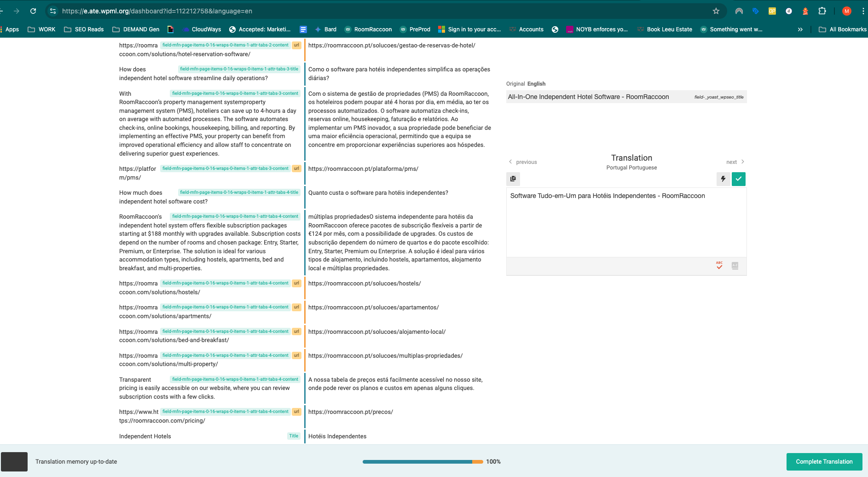Select translated link roomraccoon.pt/solucoes/hostels/
868x477 pixels.
coord(365,284)
